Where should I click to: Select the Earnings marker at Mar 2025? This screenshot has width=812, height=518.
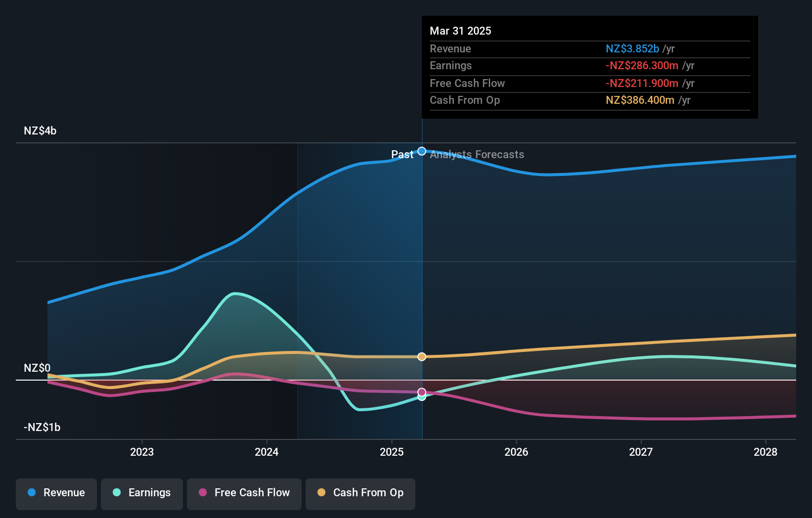(x=422, y=397)
